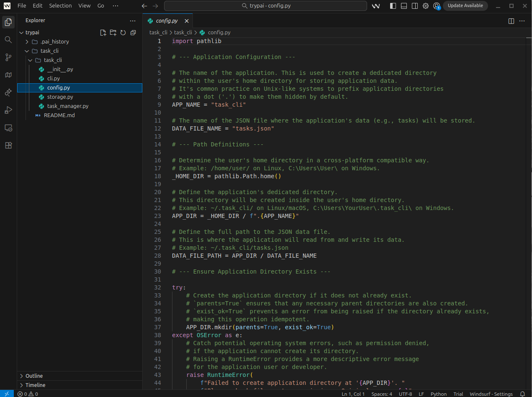Expand the Outline section

34,376
